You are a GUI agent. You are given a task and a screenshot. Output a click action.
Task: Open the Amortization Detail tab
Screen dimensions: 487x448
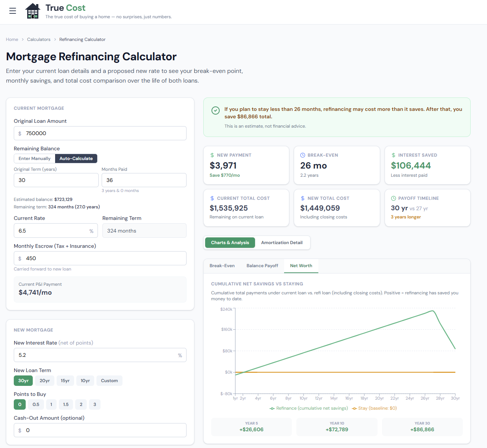coord(282,243)
